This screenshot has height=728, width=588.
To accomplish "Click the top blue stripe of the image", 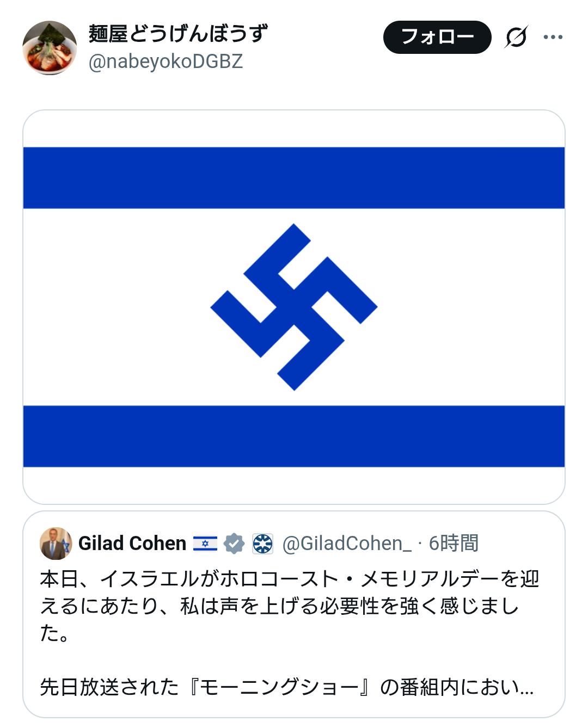I will pos(294,178).
